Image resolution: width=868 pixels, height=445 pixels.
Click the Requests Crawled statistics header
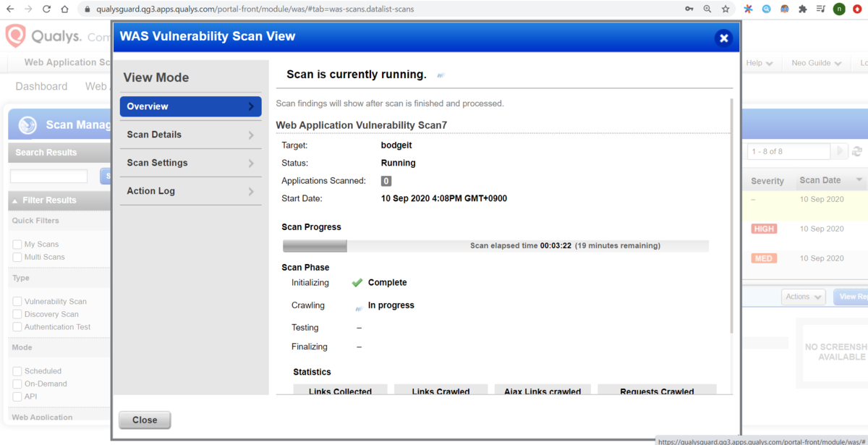pos(657,391)
